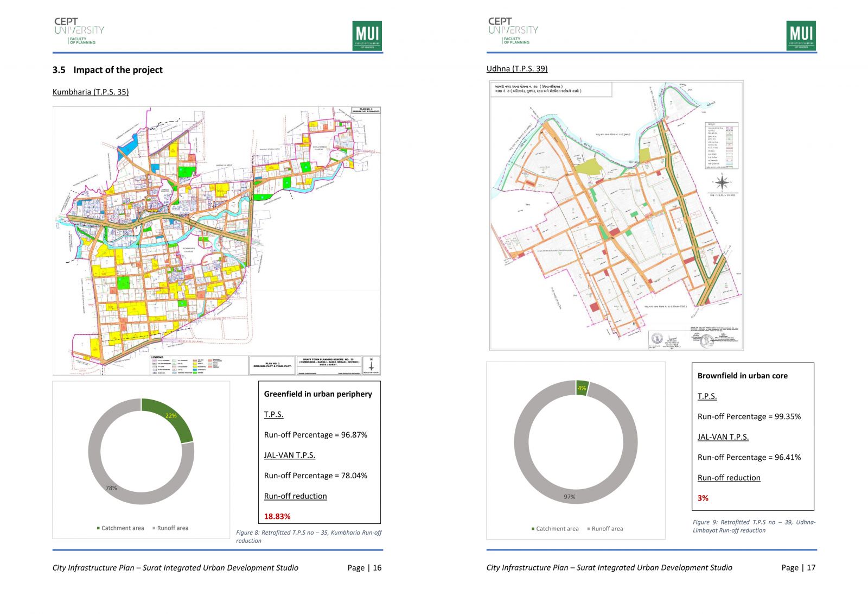868x614 pixels.
Task: Click 'Runoff area' legend under Udhna chart
Action: click(605, 528)
